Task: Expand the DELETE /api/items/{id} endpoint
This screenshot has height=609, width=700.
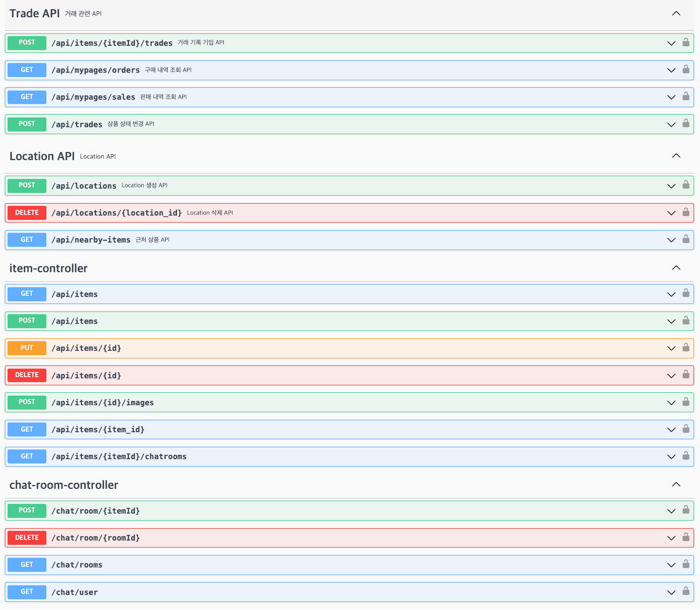Action: [x=671, y=376]
